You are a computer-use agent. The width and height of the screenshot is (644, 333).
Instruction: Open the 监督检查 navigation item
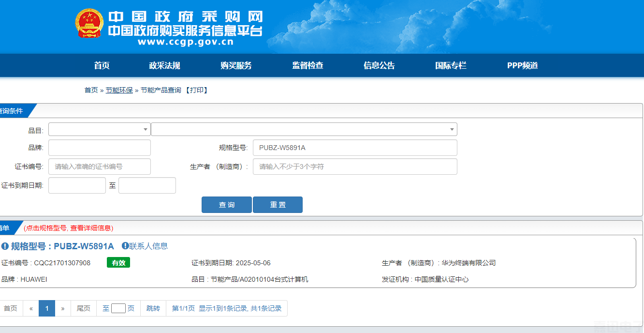[308, 65]
